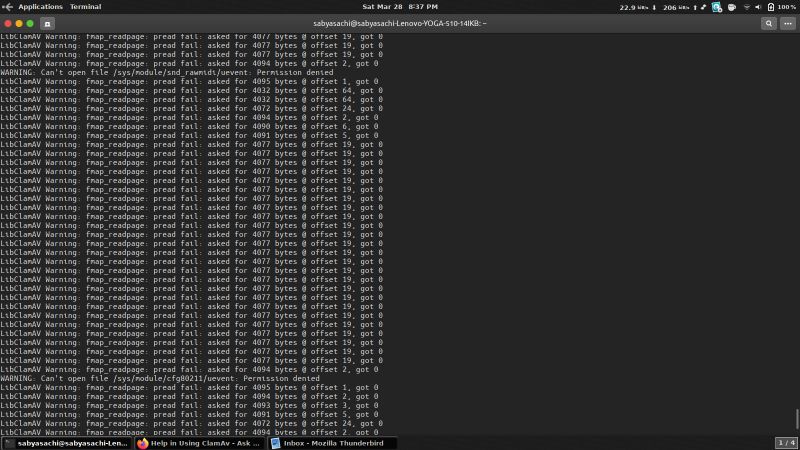Click the Firefox icon in taskbar

tap(142, 443)
